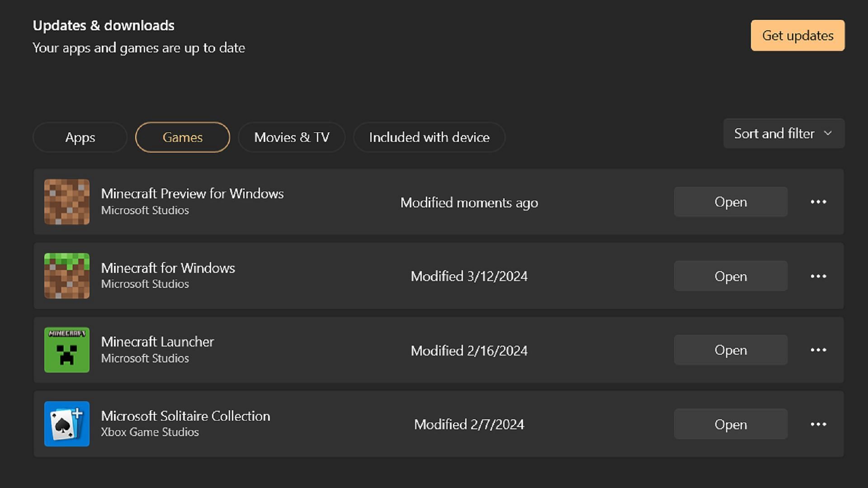Switch to the Movies & TV tab
Viewport: 868px width, 488px height.
click(292, 137)
